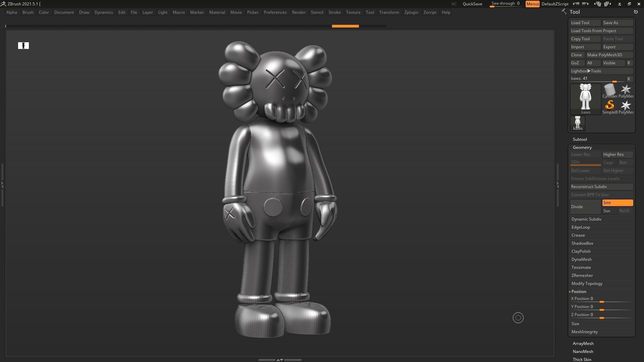Click Load Tools From Project
Image resolution: width=644 pixels, height=362 pixels.
coord(601,31)
